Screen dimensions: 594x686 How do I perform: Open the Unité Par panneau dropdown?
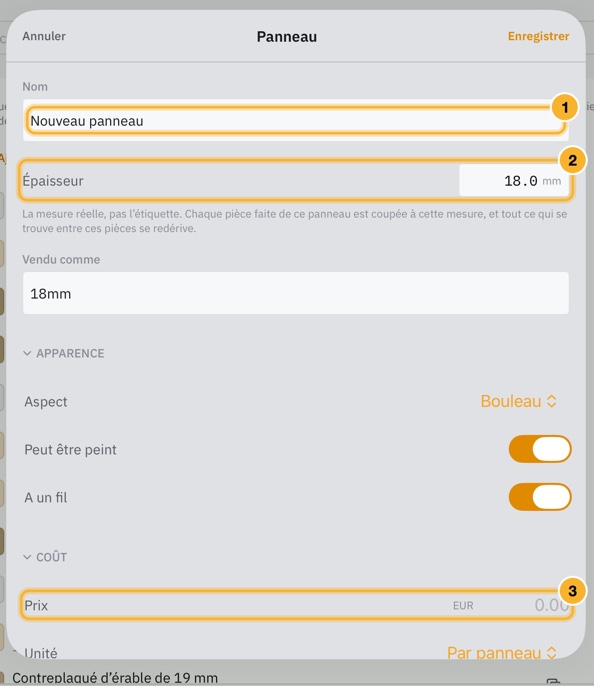pyautogui.click(x=502, y=653)
